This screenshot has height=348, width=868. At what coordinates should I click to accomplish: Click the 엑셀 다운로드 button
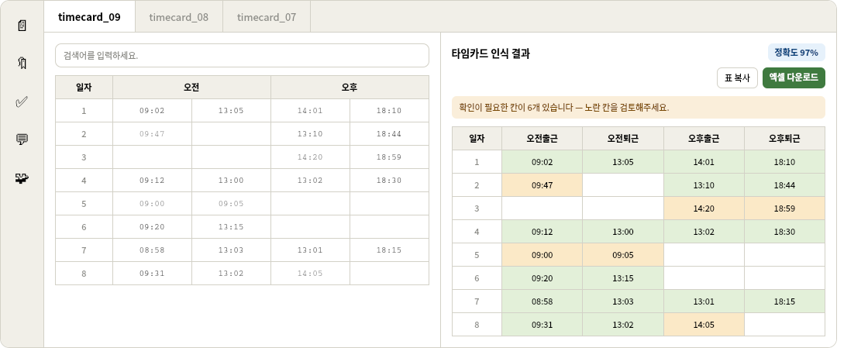click(794, 78)
